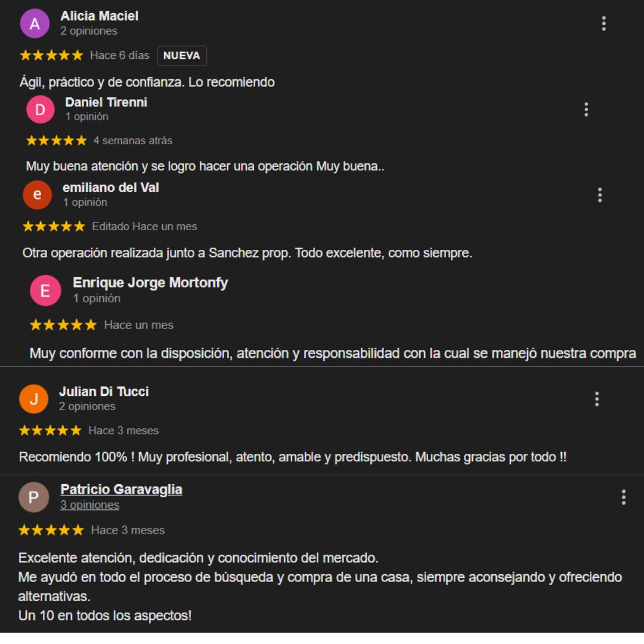This screenshot has width=644, height=644.
Task: Click the NUEVA badge on Alicia's review
Action: coord(181,55)
